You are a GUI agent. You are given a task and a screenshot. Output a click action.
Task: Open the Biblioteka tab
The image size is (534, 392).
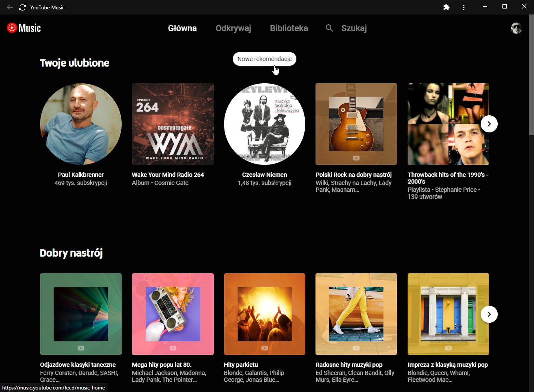[289, 28]
